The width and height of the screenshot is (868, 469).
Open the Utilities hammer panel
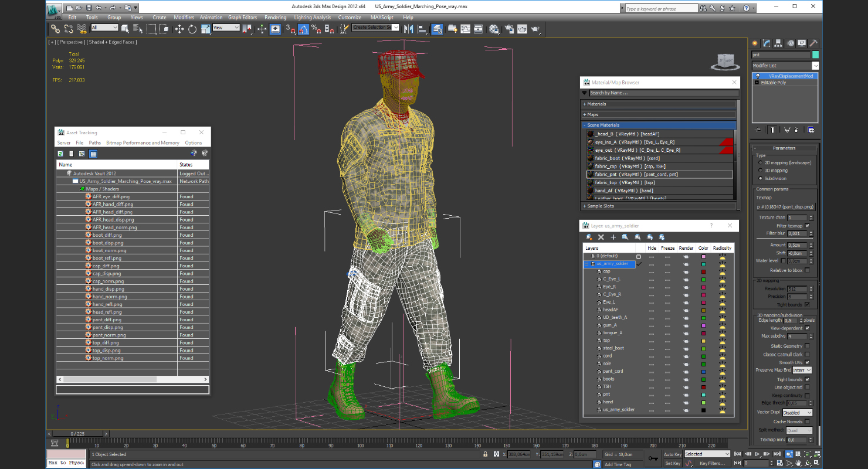[813, 43]
